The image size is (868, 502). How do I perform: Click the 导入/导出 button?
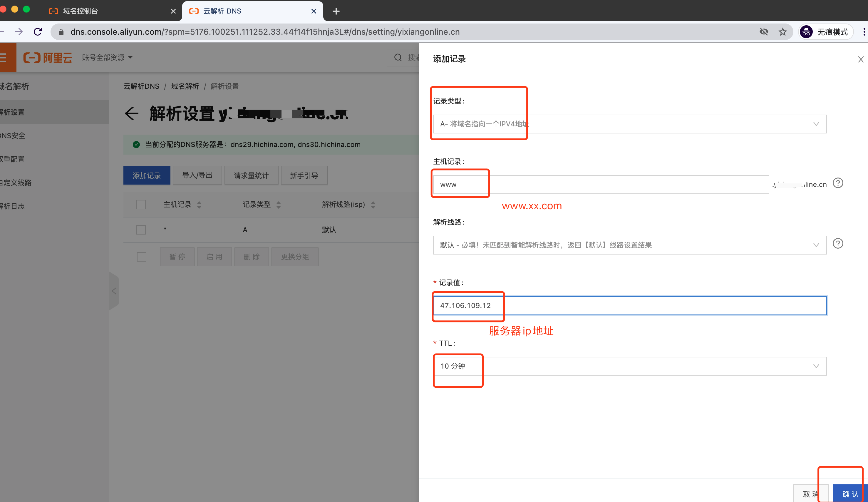pos(197,175)
